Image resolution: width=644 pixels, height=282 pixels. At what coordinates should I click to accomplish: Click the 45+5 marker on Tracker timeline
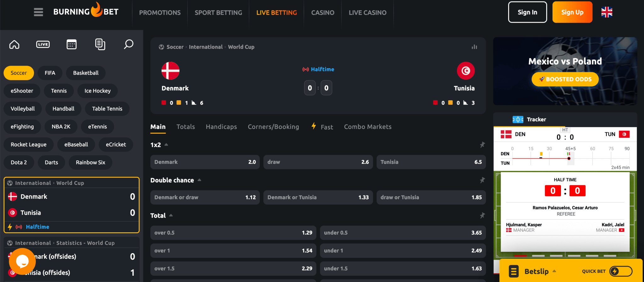click(570, 149)
